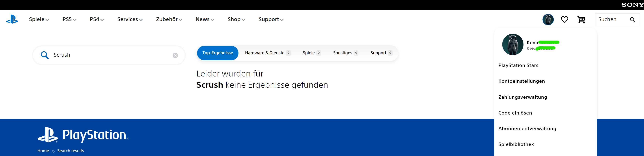The height and width of the screenshot is (156, 644).
Task: Select Code einlösen in the account menu
Action: 515,113
